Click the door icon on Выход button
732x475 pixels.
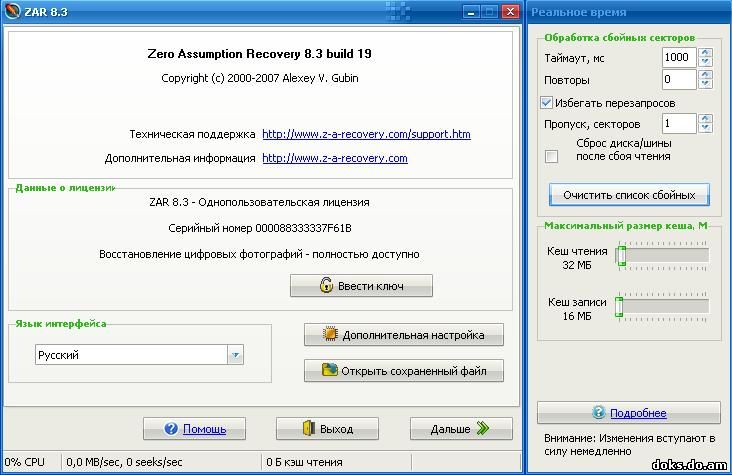309,428
